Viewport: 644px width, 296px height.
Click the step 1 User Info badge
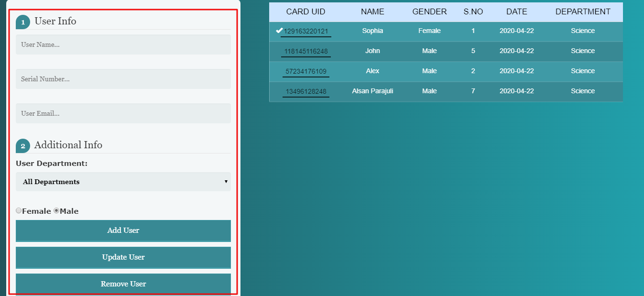pyautogui.click(x=23, y=22)
